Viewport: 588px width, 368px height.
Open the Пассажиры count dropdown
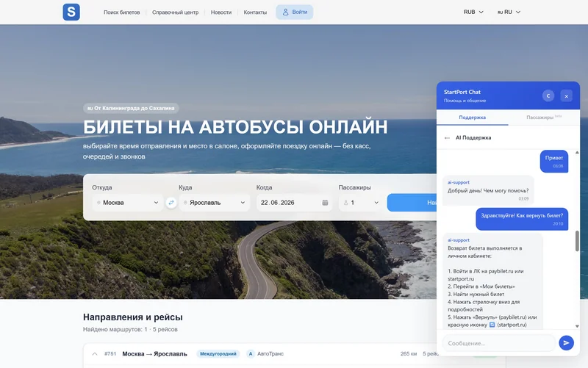361,203
